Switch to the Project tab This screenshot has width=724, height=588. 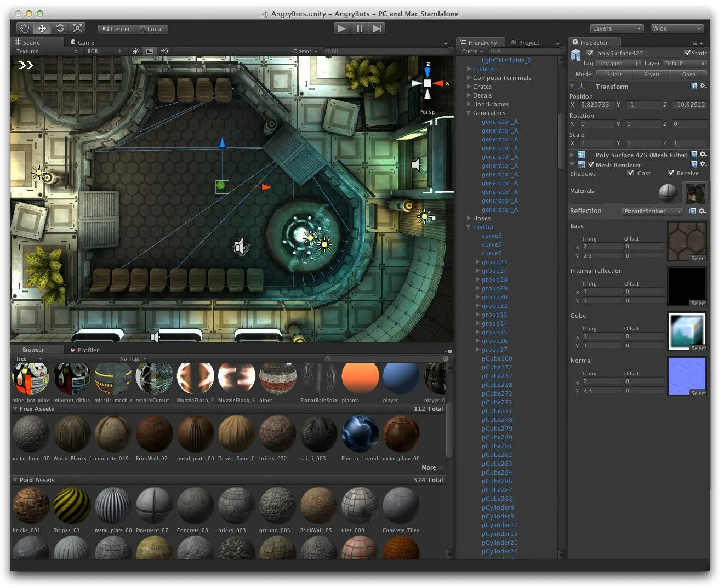pyautogui.click(x=525, y=43)
